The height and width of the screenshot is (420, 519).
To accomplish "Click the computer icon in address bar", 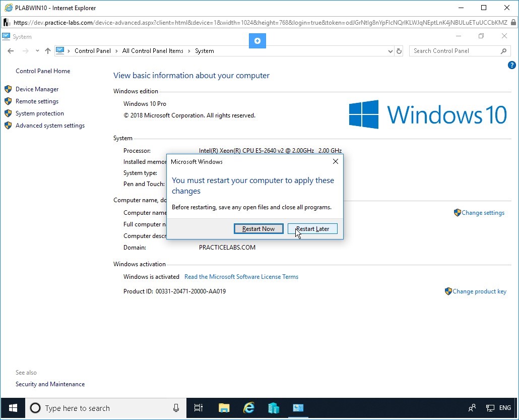I will 60,51.
